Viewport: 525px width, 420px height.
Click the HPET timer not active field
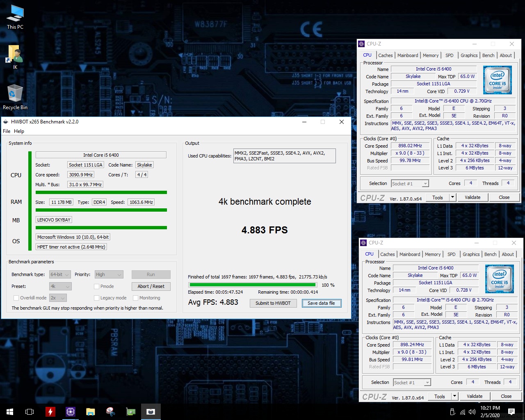71,247
